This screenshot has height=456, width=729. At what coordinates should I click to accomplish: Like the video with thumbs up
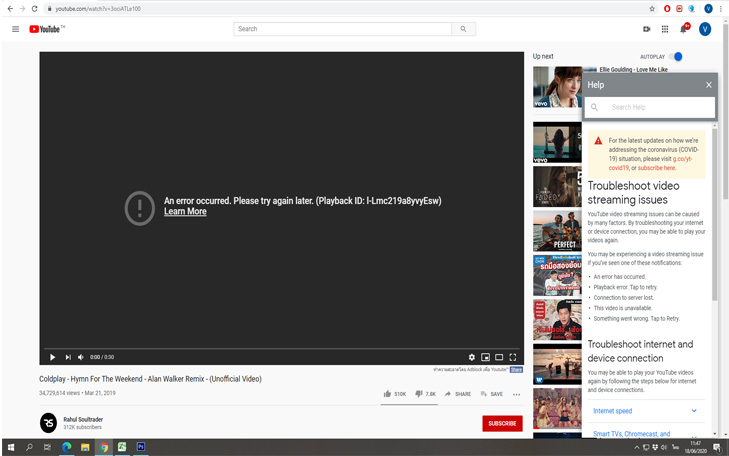click(394, 394)
